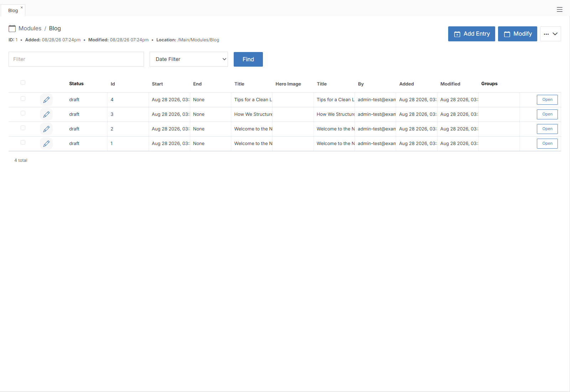Toggle the select-all checkbox in table header
This screenshot has height=392, width=570.
(x=23, y=83)
